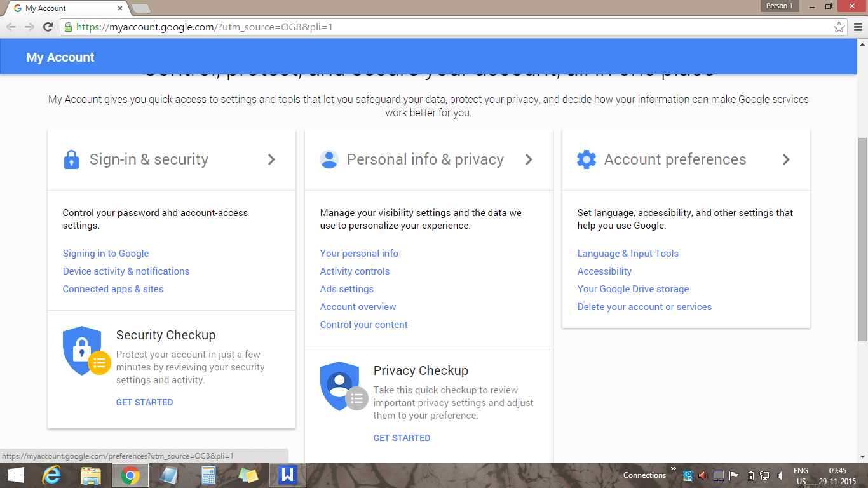Expand the Account preferences chevron
868x488 pixels.
[x=786, y=159]
